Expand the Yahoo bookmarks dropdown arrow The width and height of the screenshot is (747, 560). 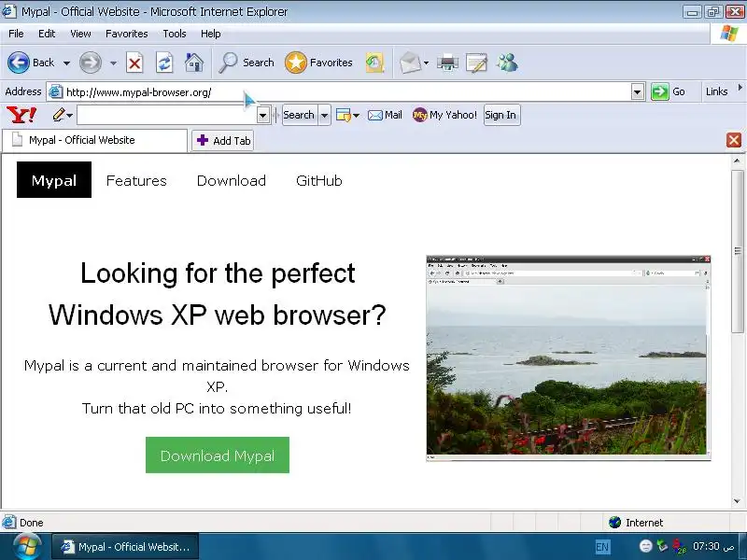(x=357, y=115)
